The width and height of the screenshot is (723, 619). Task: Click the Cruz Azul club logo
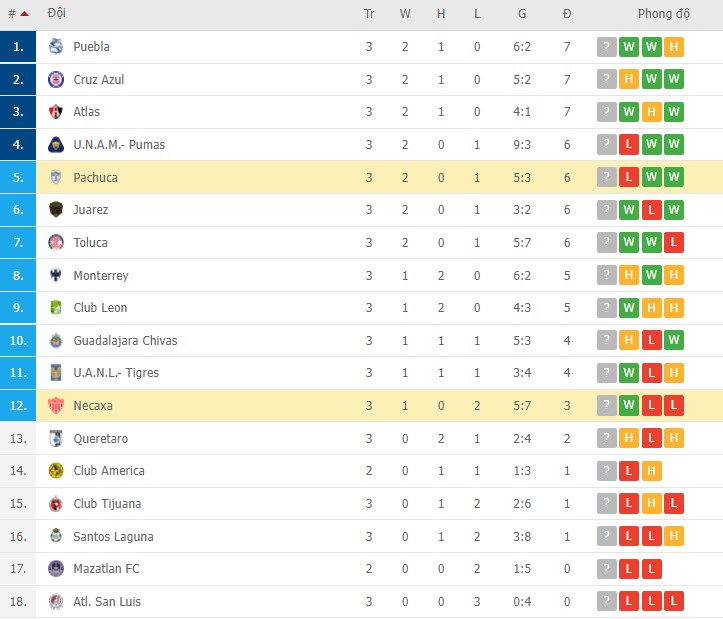[56, 80]
